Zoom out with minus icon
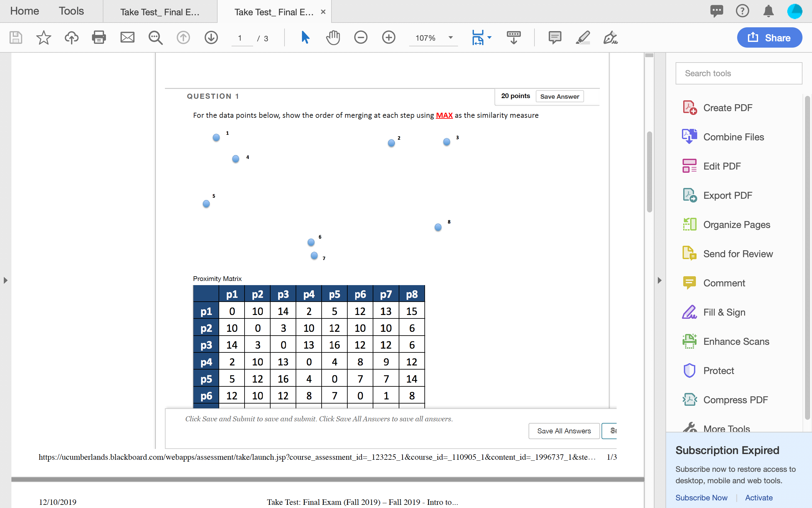Image resolution: width=812 pixels, height=508 pixels. 361,38
